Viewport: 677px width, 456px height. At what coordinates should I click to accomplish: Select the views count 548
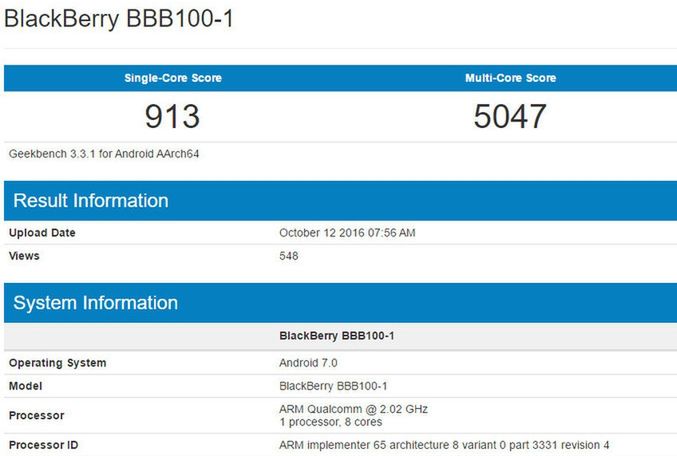pyautogui.click(x=288, y=256)
